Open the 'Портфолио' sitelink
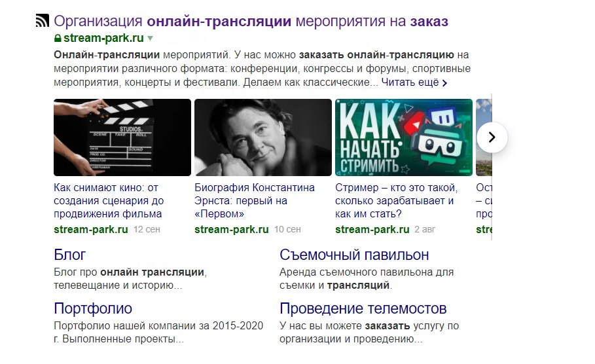The image size is (595, 364). [x=93, y=308]
